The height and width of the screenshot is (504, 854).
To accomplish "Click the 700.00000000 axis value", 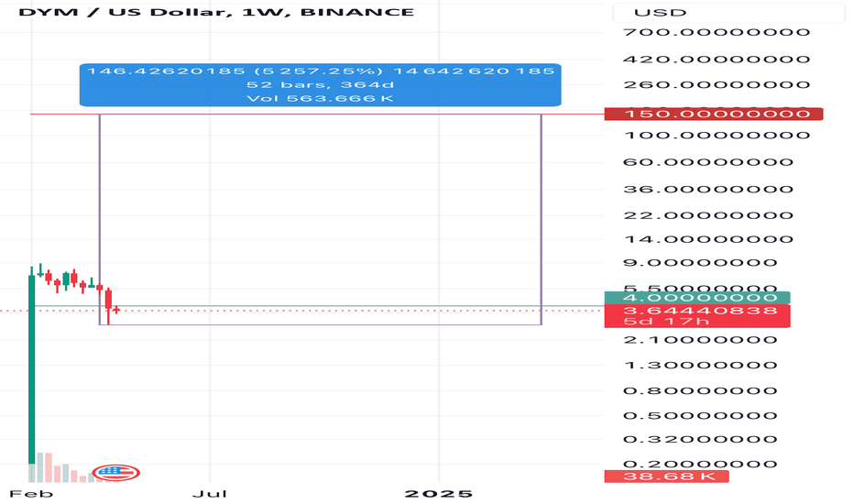I will 717,32.
